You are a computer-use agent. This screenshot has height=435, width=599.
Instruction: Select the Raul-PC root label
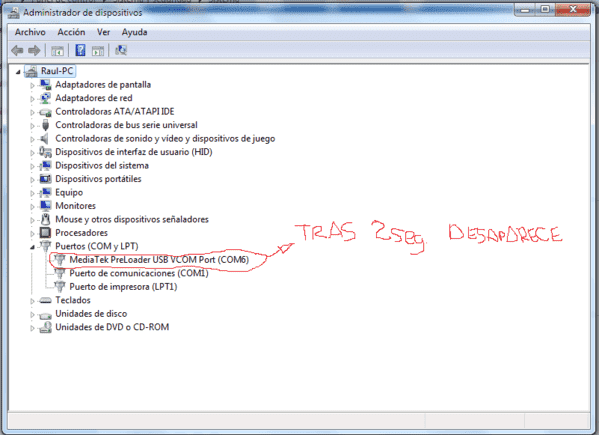tap(57, 71)
